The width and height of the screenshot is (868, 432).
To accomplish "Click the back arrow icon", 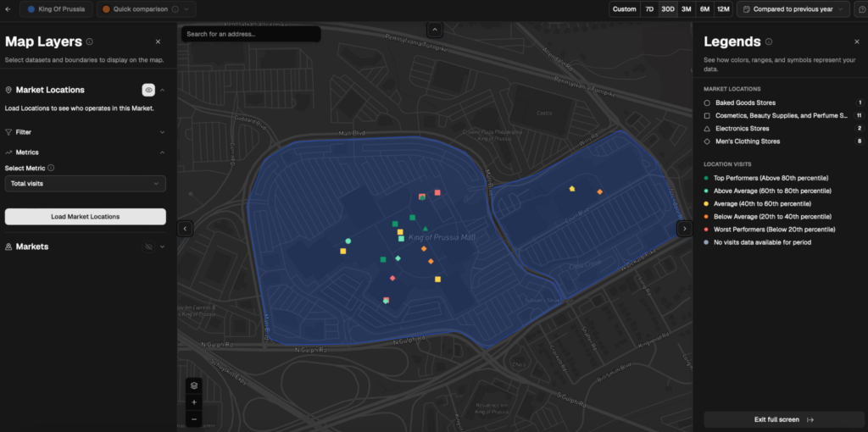I will coord(8,8).
